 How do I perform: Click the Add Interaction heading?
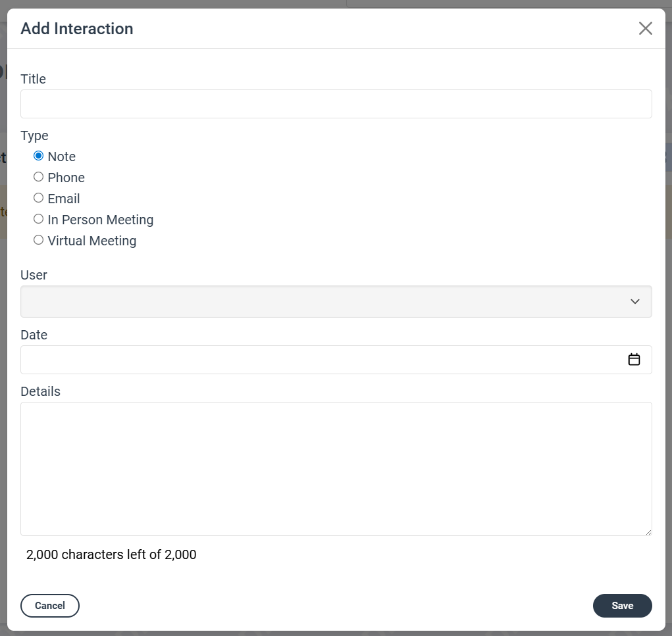(77, 29)
